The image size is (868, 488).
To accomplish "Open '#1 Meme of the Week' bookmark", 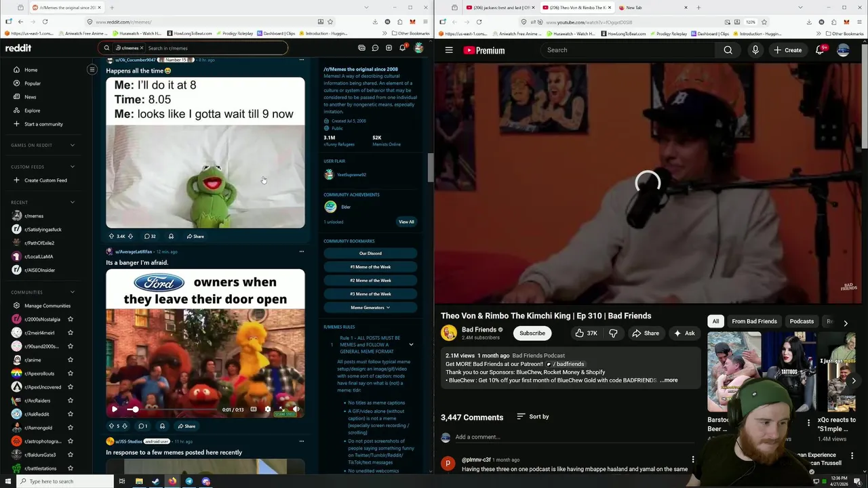I will pos(370,267).
